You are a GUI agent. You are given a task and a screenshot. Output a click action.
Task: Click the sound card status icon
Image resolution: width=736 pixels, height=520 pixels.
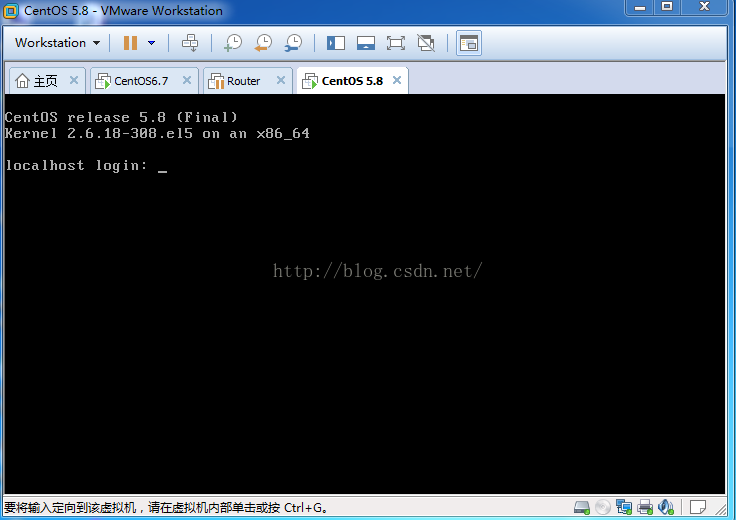(x=666, y=507)
